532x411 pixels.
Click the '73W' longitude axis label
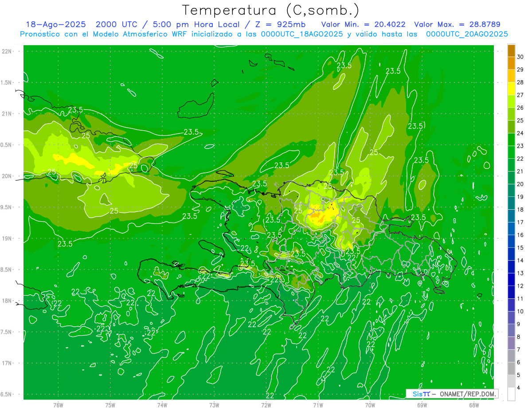pyautogui.click(x=214, y=405)
